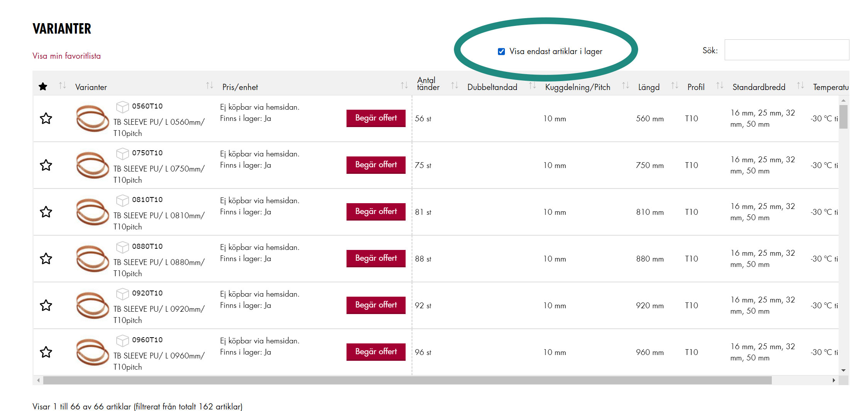
Task: Sort by the Pris/enhet column header
Action: [240, 87]
